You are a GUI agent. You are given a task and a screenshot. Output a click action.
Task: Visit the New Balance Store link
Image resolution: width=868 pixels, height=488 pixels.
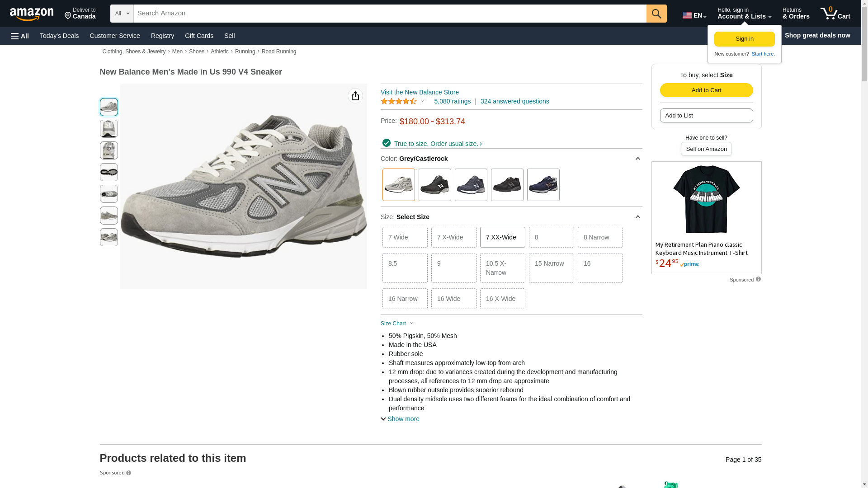click(420, 92)
